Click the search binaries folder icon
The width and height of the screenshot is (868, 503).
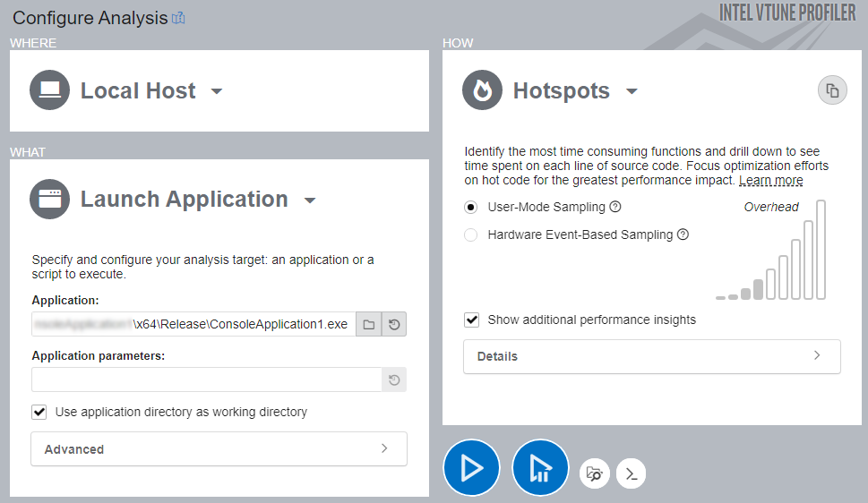593,474
